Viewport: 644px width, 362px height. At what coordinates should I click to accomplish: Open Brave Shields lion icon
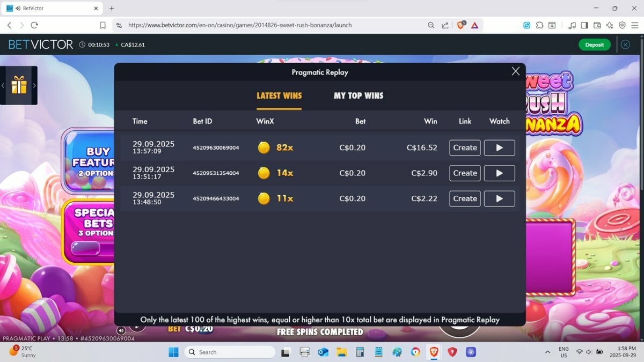(x=460, y=25)
